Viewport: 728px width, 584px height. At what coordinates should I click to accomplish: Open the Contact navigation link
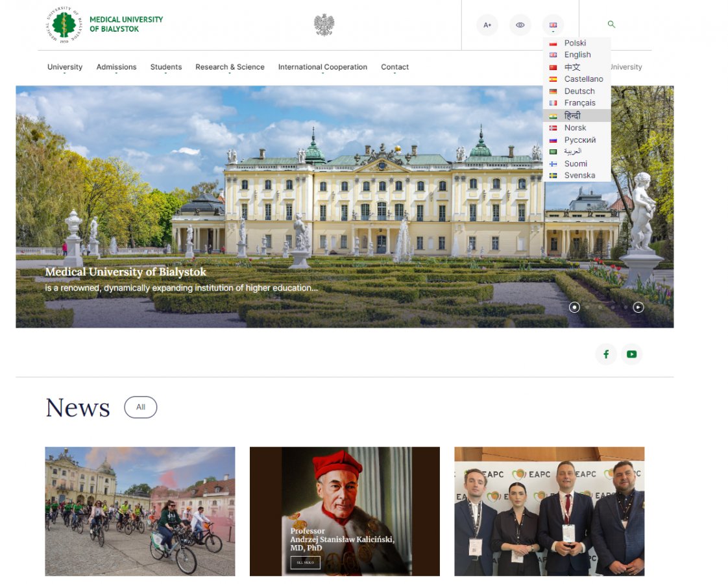(394, 67)
